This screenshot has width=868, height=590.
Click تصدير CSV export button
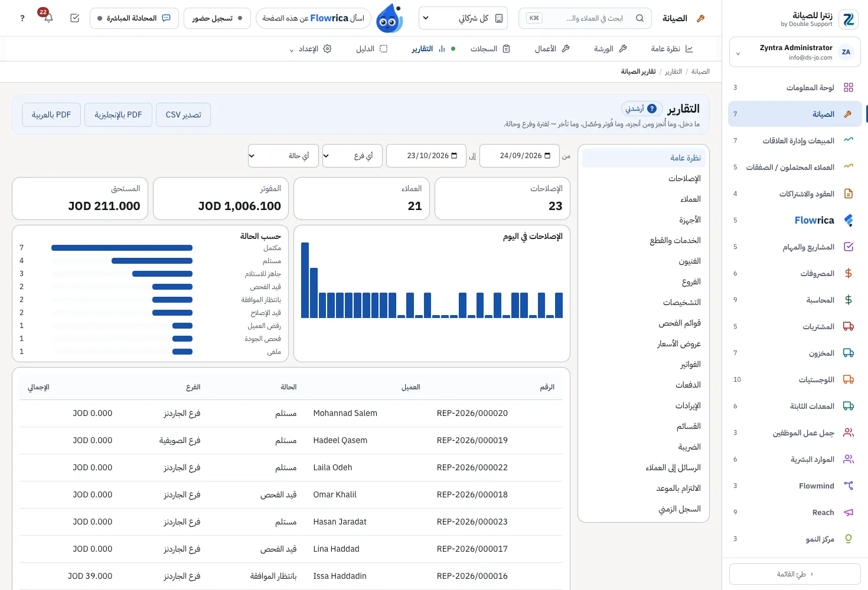[184, 114]
